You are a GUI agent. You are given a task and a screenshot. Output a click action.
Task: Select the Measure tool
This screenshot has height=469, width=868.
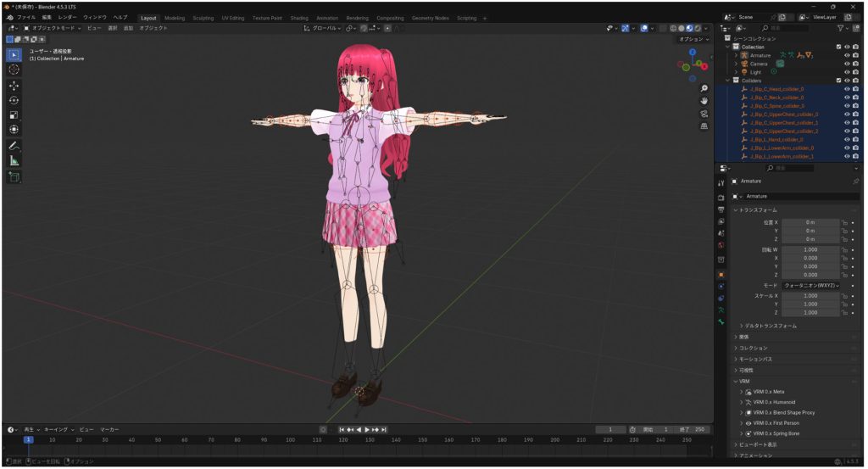pos(14,160)
